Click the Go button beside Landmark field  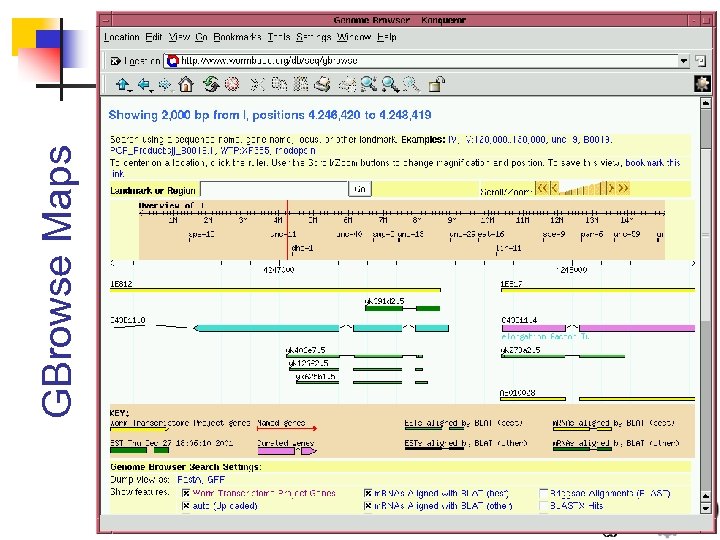pos(360,189)
